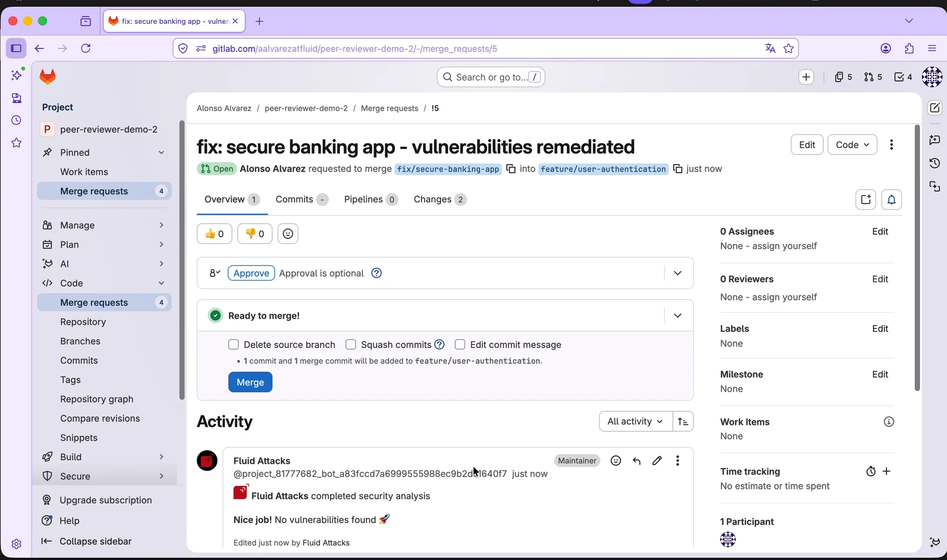Expand approval details chevron
This screenshot has height=560, width=947.
[678, 273]
